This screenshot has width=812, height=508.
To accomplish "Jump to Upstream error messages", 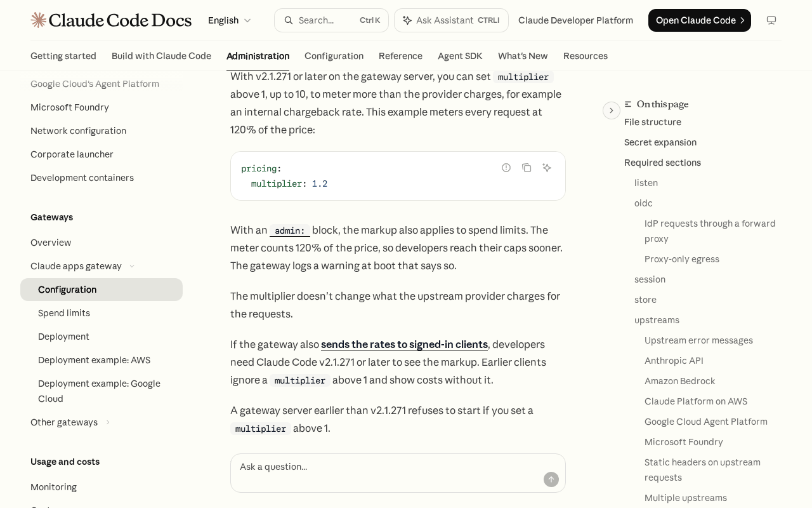I will tap(698, 340).
